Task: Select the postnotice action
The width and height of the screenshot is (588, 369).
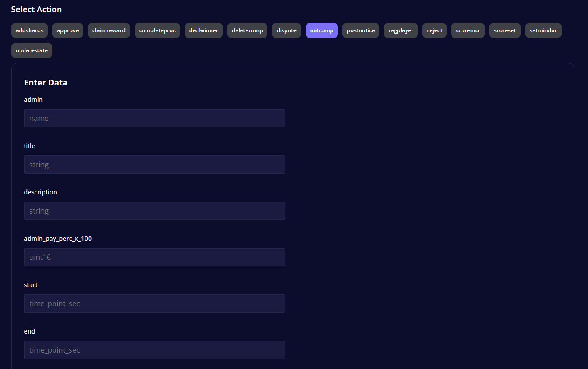Action: 361,30
